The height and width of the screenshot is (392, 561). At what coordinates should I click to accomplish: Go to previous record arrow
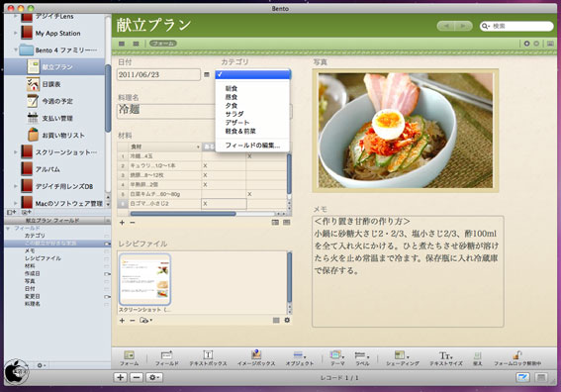(446, 26)
